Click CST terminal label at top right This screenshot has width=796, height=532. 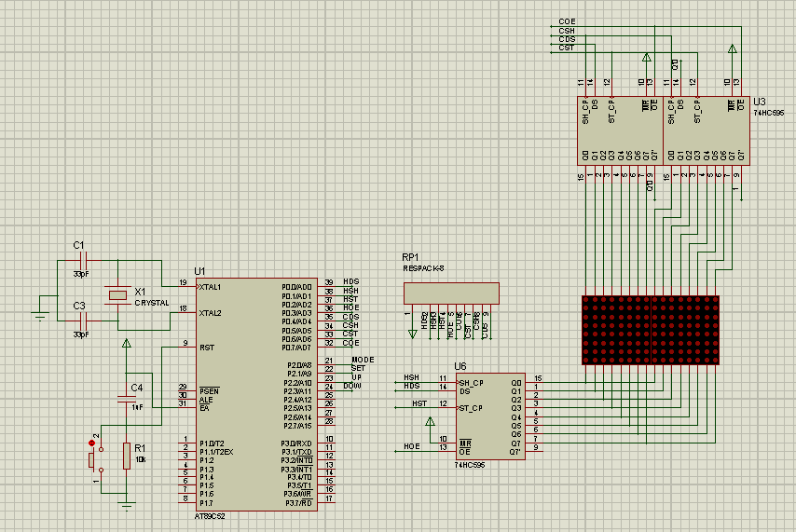(566, 48)
